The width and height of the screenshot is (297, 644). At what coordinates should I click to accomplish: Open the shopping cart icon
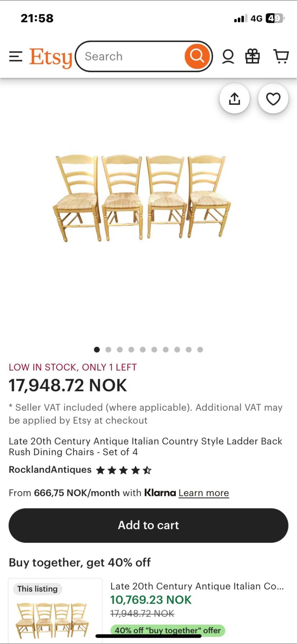tap(281, 56)
